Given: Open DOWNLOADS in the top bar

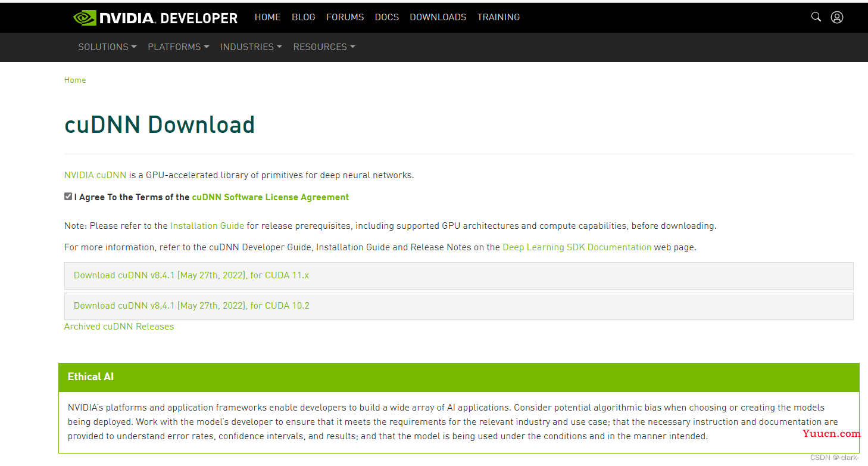Looking at the screenshot, I should coord(438,17).
